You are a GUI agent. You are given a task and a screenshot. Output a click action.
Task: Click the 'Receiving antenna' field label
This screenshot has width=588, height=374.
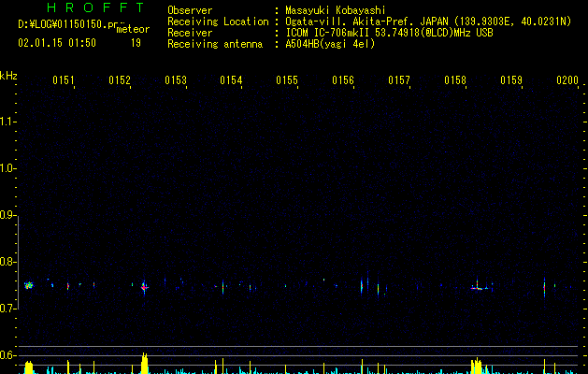point(215,44)
